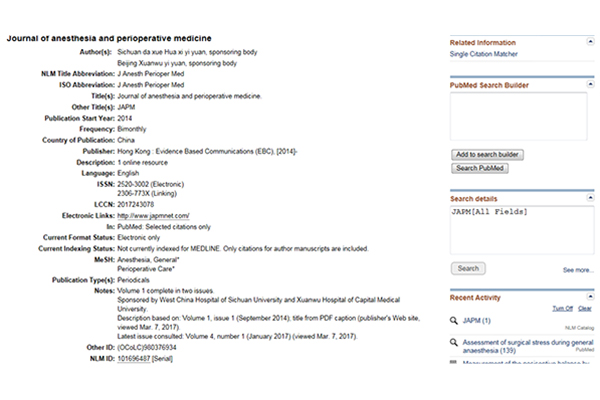This screenshot has width=600, height=400.
Task: Open NLM ID 101696487 link
Action: click(134, 359)
